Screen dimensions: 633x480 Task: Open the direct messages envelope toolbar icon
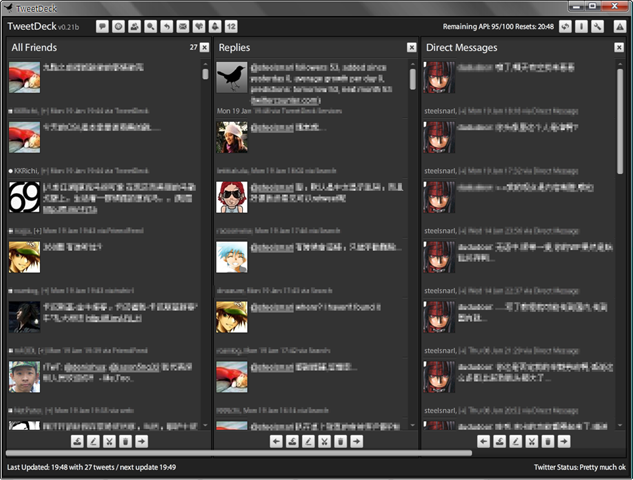click(x=183, y=27)
